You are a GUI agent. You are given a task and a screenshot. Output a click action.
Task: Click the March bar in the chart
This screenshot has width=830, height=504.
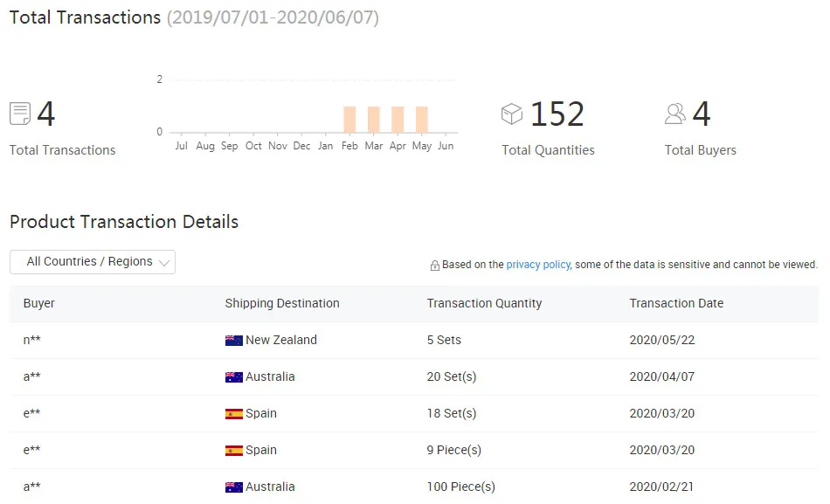coord(374,119)
